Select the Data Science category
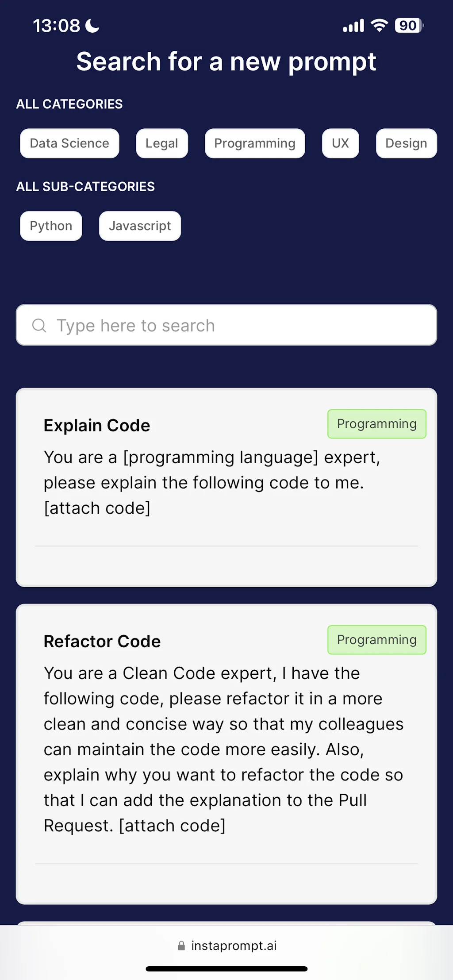This screenshot has height=980, width=453. 69,143
